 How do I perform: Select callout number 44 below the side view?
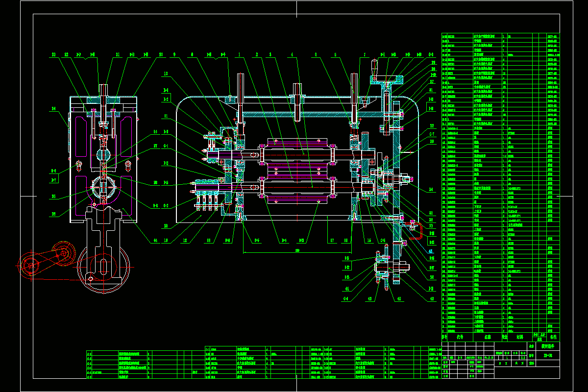tap(155, 240)
